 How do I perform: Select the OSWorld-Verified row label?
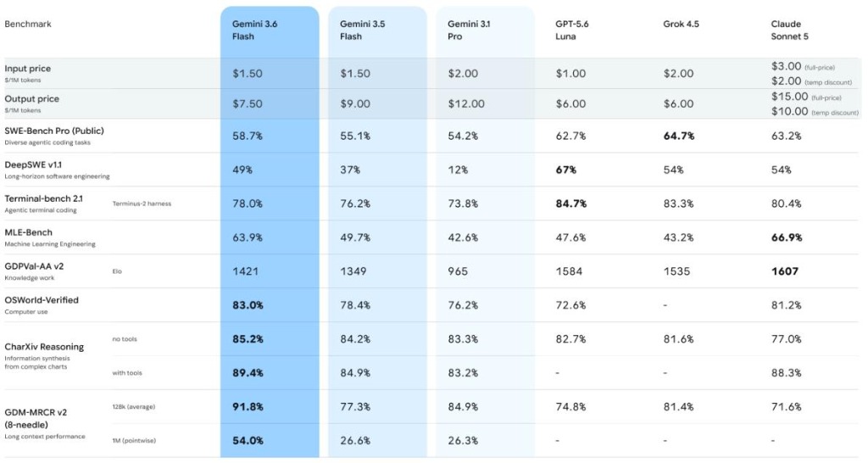pyautogui.click(x=42, y=299)
